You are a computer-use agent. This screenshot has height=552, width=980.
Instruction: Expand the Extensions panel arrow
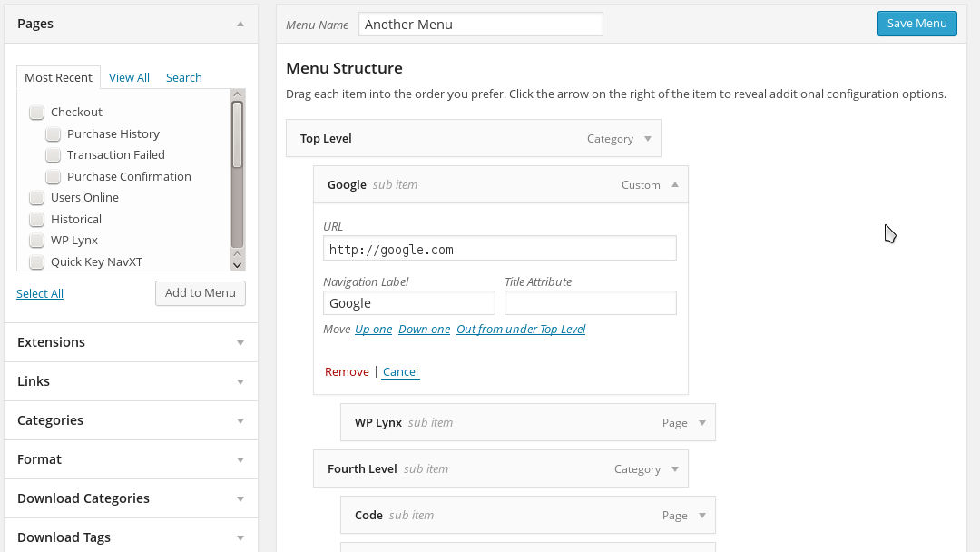[x=240, y=343]
